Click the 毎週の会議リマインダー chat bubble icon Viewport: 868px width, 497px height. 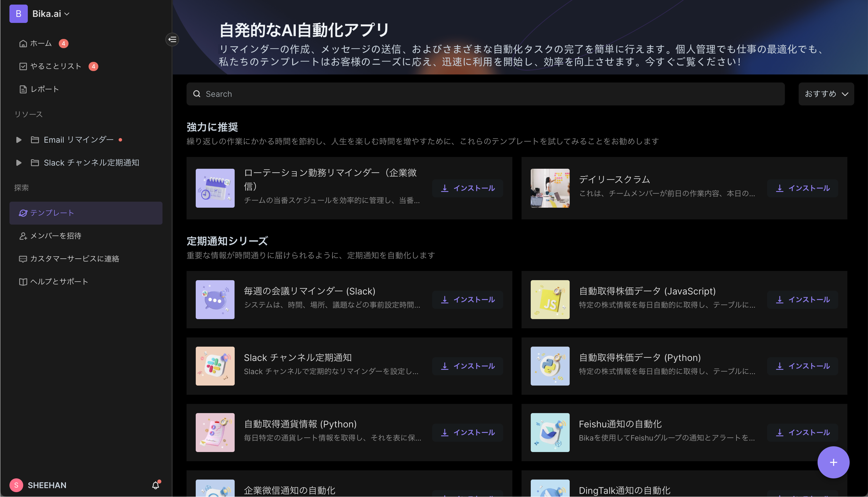click(215, 300)
